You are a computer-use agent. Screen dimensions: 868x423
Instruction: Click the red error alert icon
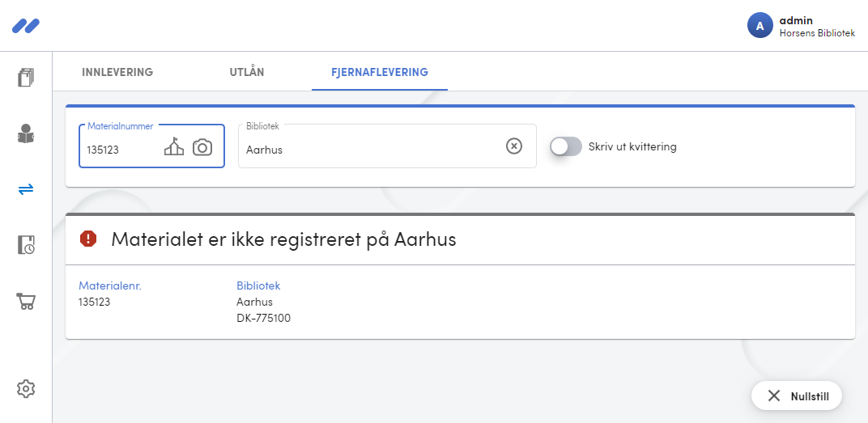88,239
